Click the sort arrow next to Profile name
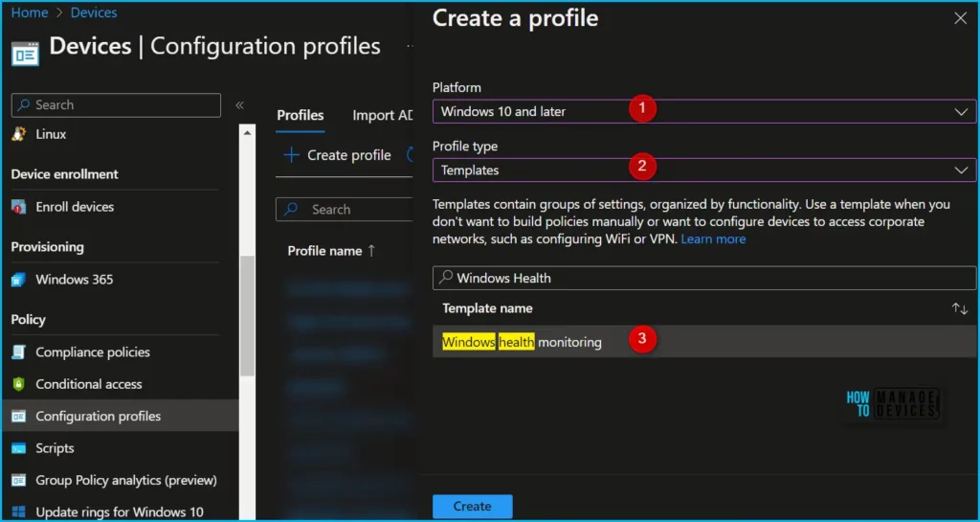 click(371, 251)
